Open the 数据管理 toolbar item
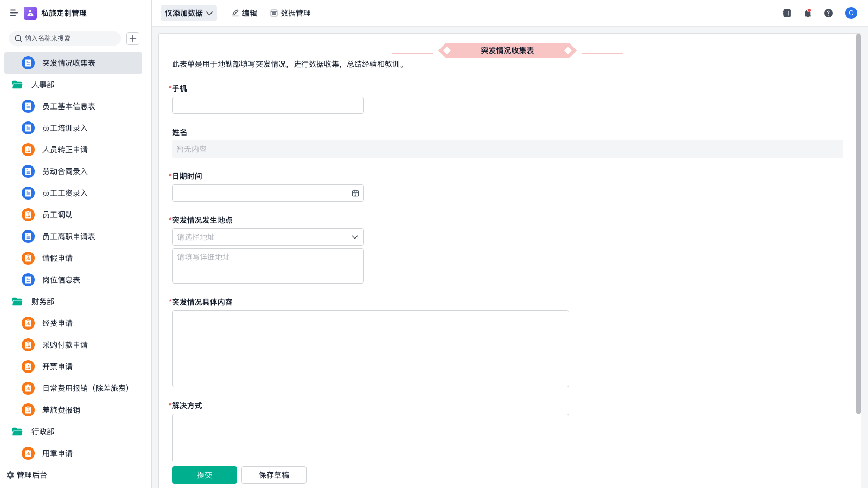 [290, 13]
